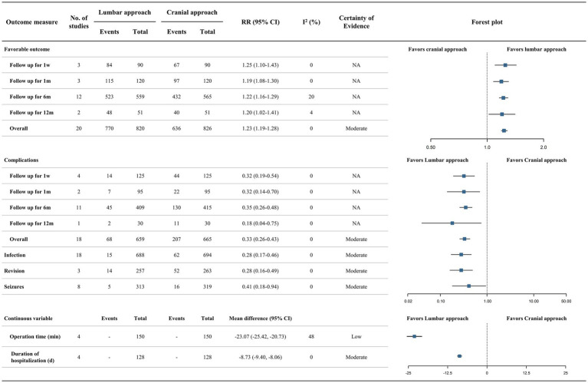Screen dimensions: 588x383
Task: Click RR value 1.23 (1.19-1.28)
Action: tap(260, 128)
